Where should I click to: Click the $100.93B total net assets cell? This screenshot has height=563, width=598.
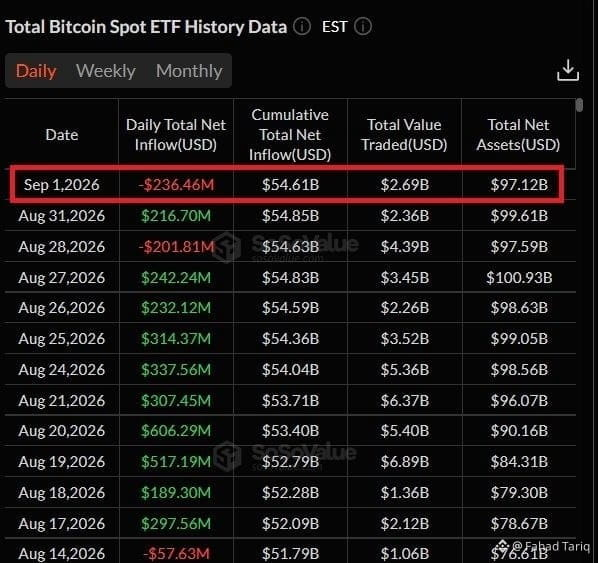point(519,278)
